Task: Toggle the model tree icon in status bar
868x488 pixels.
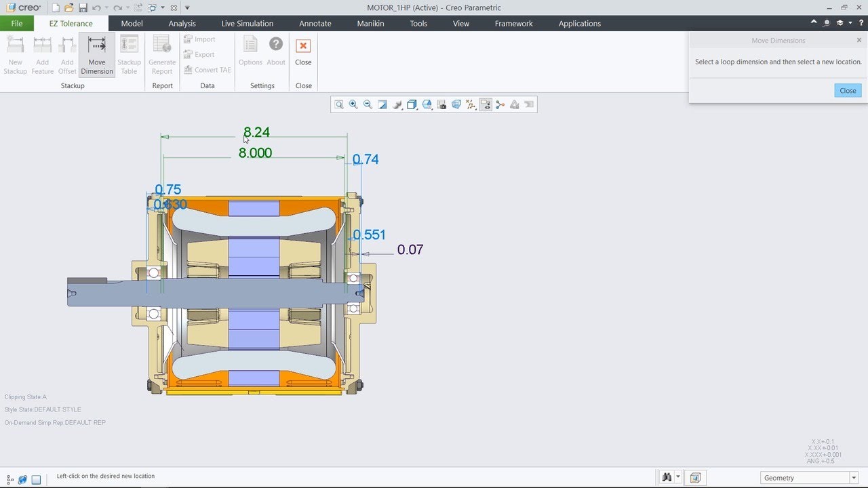Action: pos(10,479)
